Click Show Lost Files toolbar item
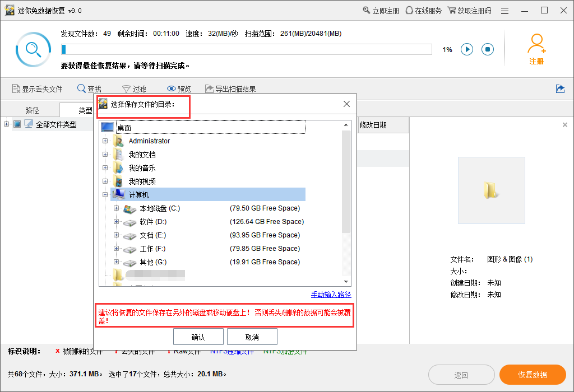Image resolution: width=574 pixels, height=392 pixels. (x=38, y=89)
